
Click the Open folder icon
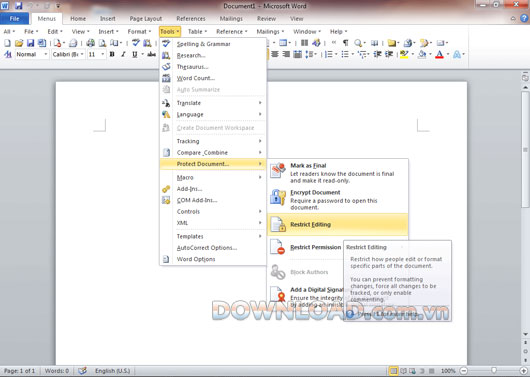click(x=19, y=43)
